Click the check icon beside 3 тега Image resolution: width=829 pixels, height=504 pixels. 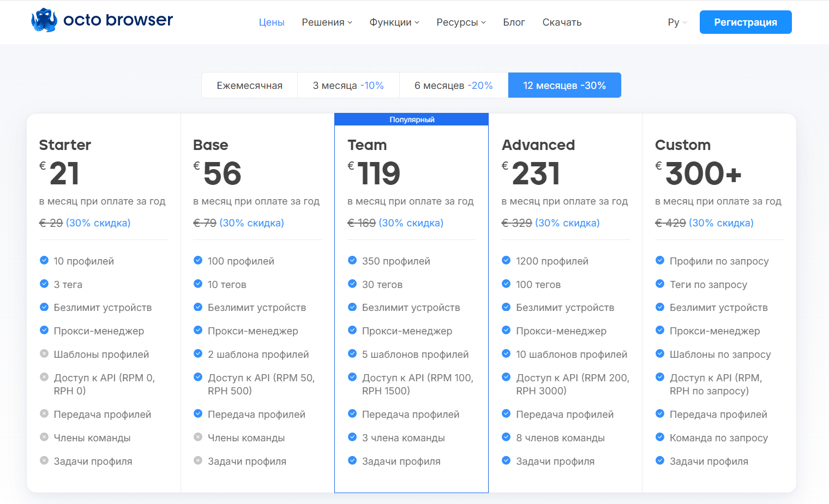(x=44, y=284)
